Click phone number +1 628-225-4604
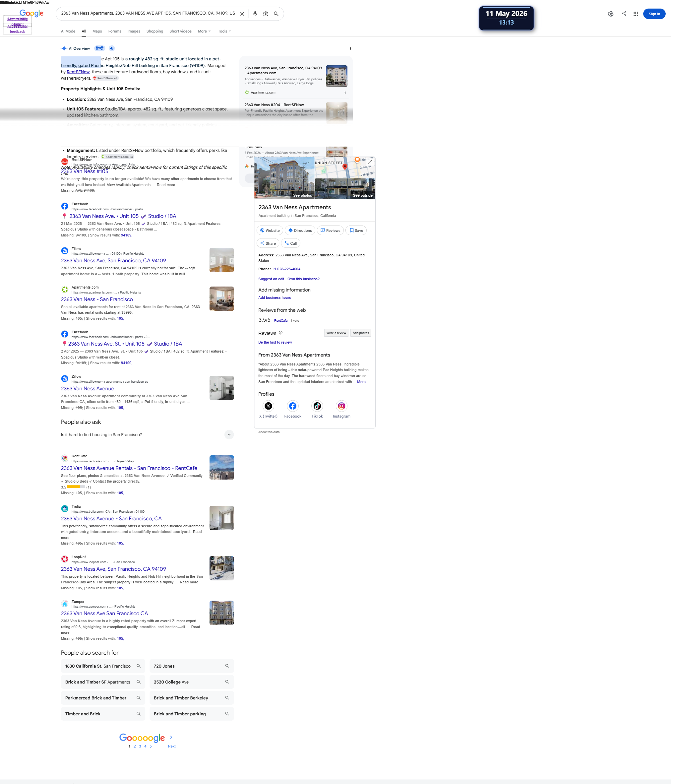 [287, 271]
